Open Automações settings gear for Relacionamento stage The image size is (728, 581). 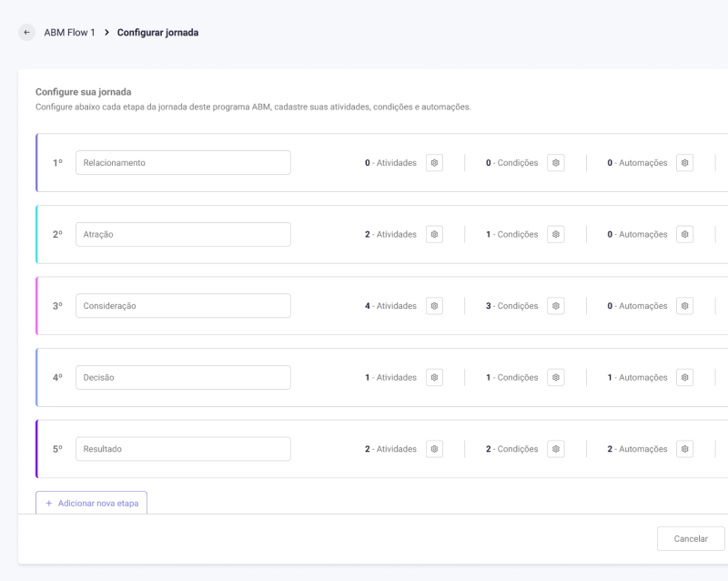(x=684, y=163)
